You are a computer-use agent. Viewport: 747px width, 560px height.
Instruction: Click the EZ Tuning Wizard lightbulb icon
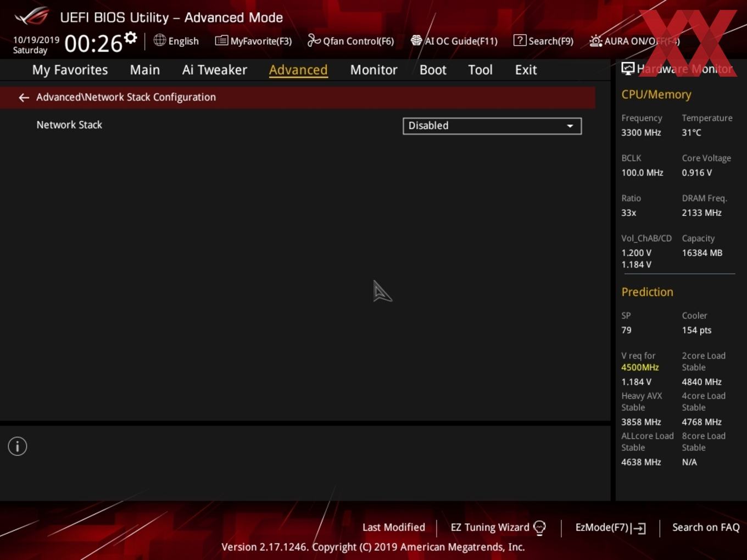539,528
